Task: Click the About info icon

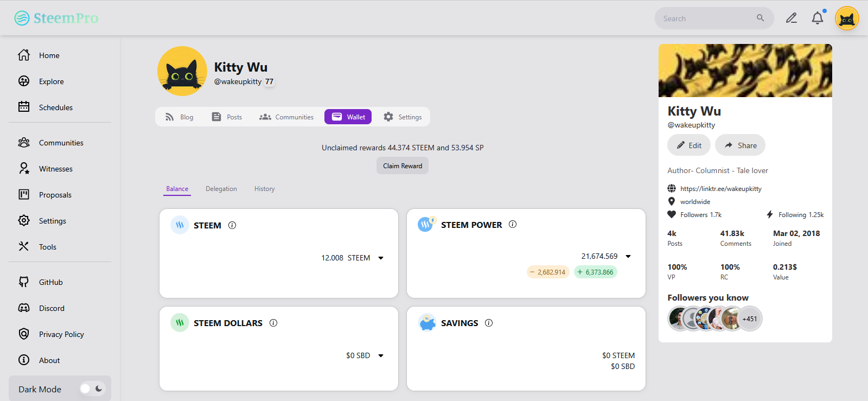Action: pos(24,360)
